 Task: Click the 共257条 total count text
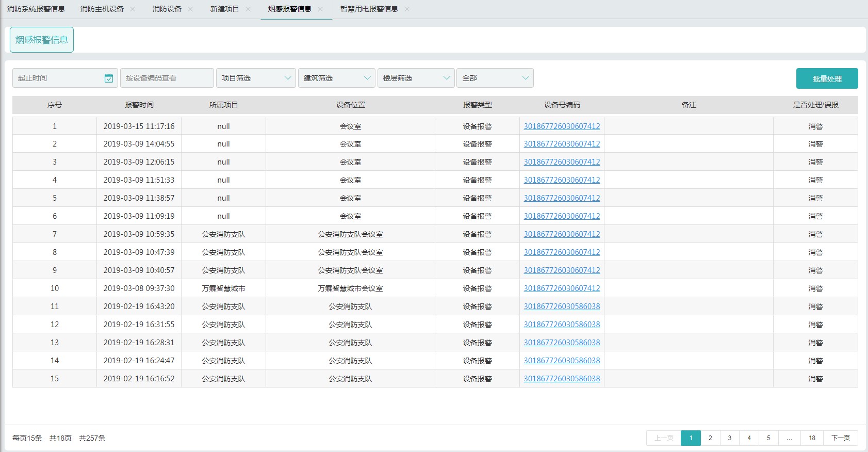pos(92,438)
